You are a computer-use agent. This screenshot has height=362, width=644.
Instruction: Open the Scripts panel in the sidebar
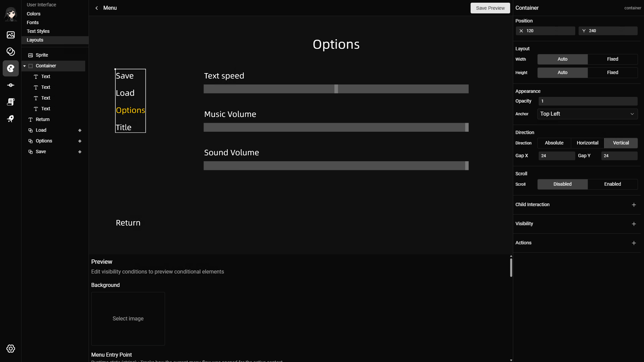[x=11, y=102]
